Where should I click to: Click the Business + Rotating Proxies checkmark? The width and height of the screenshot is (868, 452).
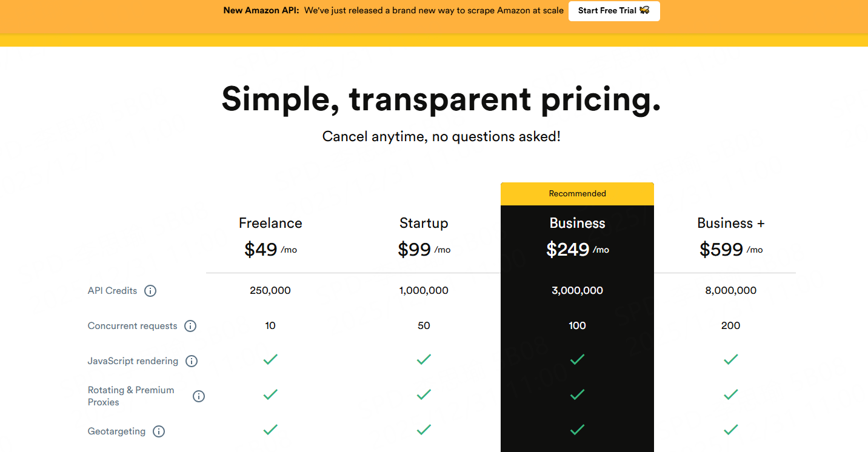(x=730, y=394)
